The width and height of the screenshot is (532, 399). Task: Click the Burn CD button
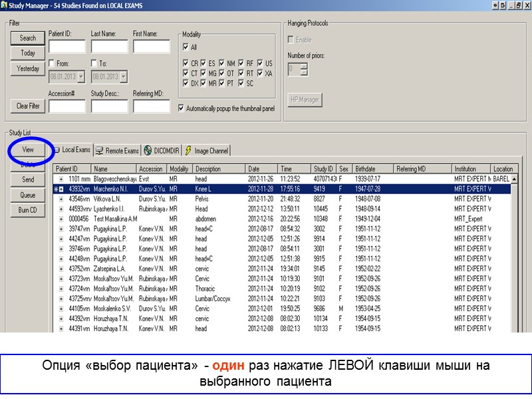click(x=28, y=210)
